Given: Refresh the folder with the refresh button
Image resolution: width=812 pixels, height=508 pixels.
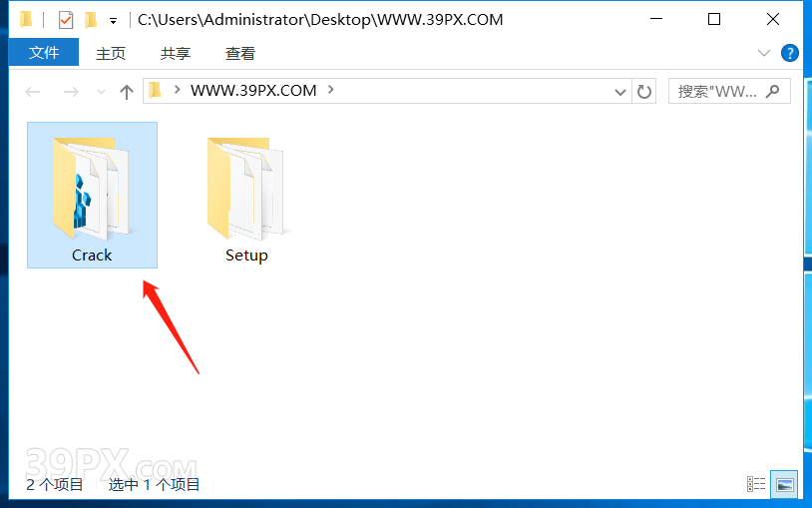Looking at the screenshot, I should point(643,92).
